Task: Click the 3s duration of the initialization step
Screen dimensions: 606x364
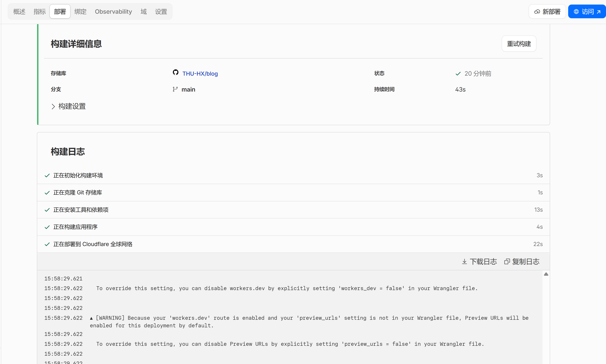Action: click(539, 175)
